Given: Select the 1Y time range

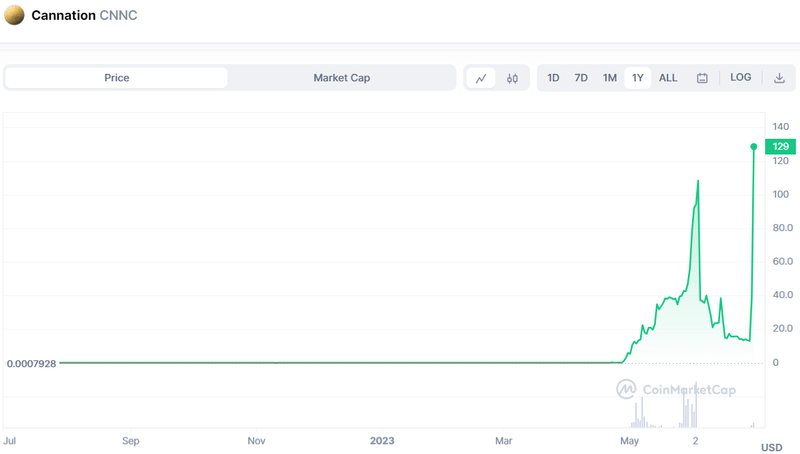Looking at the screenshot, I should click(637, 78).
